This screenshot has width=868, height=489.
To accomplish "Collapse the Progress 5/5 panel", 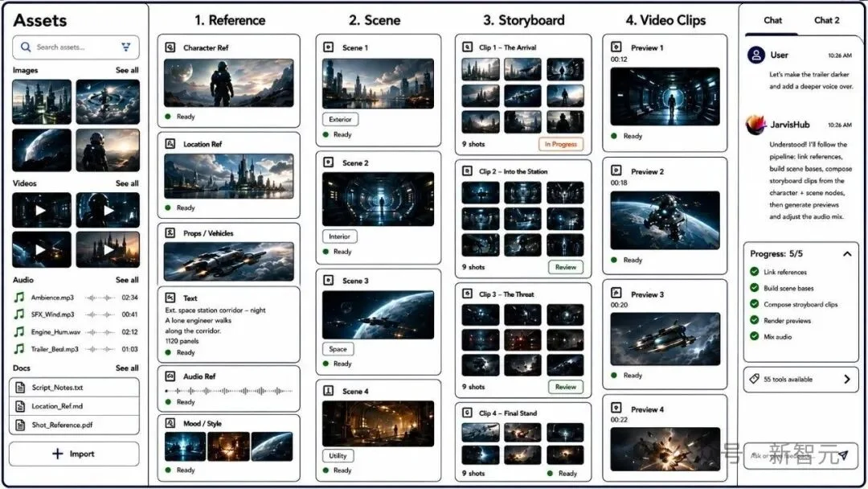I will (847, 253).
